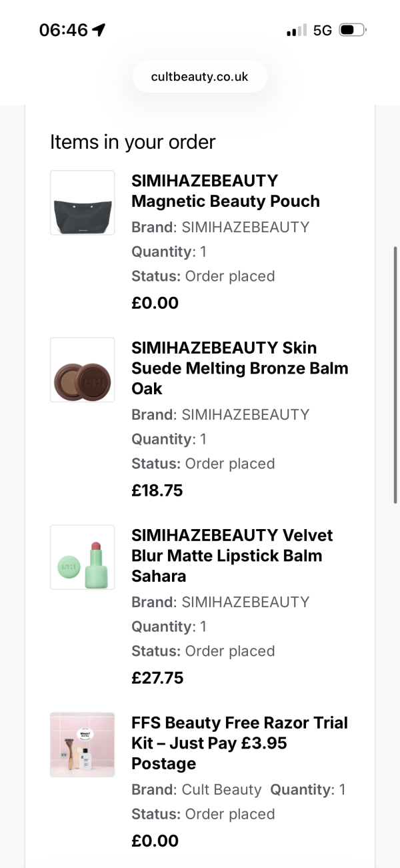
Task: Tap the Pouch's 'Order placed' status text
Action: [229, 276]
